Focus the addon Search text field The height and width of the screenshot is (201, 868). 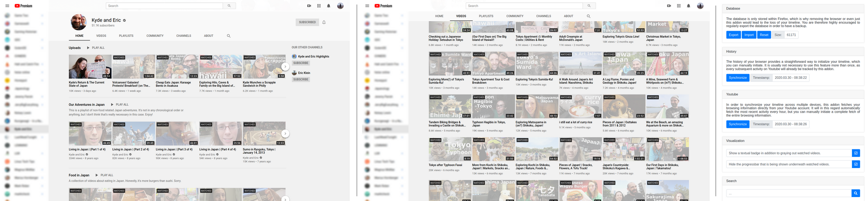789,193
